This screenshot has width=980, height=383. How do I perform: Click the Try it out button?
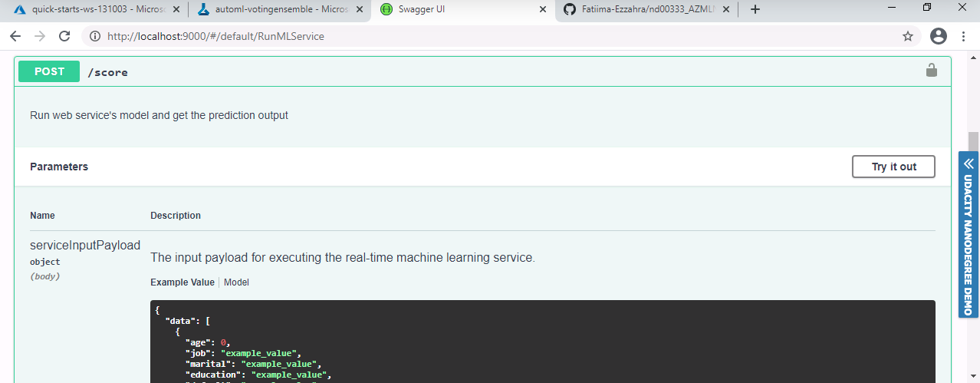[893, 167]
